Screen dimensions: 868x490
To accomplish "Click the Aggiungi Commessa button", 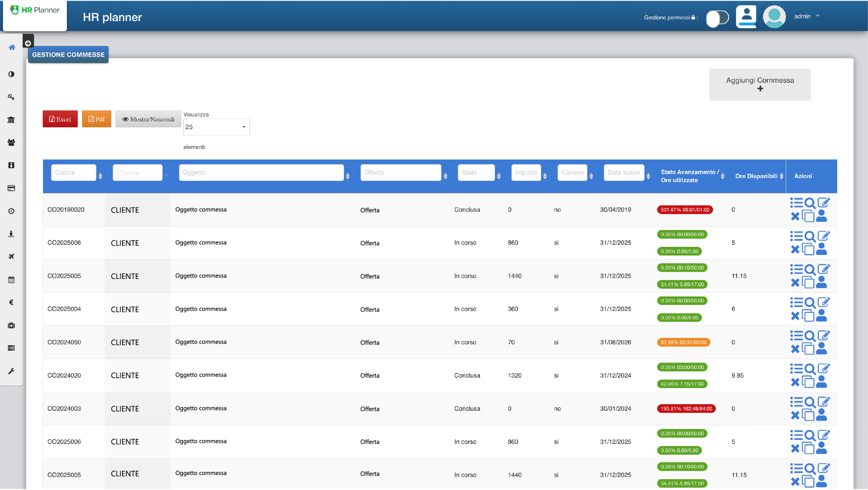I will (760, 84).
